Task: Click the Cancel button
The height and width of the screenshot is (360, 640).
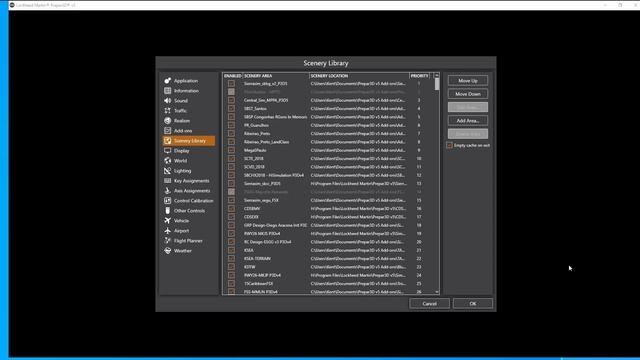Action: pyautogui.click(x=429, y=303)
